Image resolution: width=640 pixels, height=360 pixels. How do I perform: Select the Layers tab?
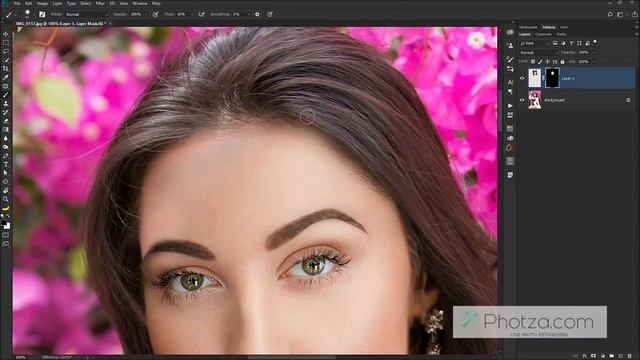tap(524, 34)
